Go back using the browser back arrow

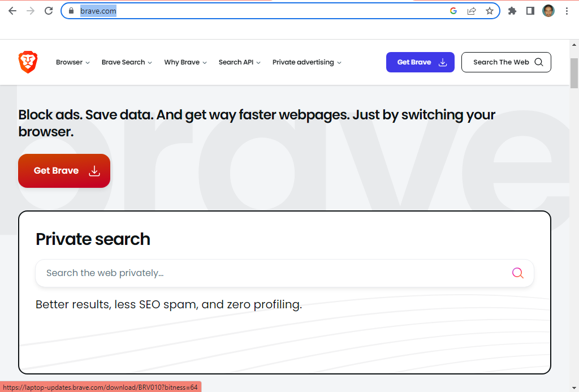click(12, 11)
